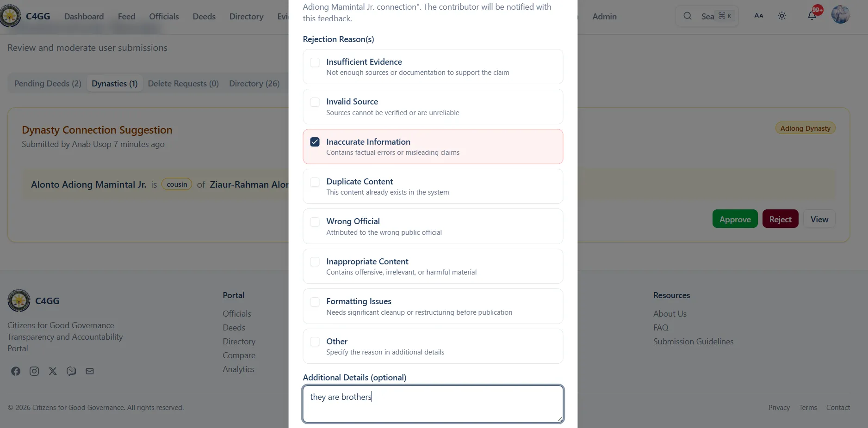
Task: Select the Other reason checkbox
Action: coord(315,342)
